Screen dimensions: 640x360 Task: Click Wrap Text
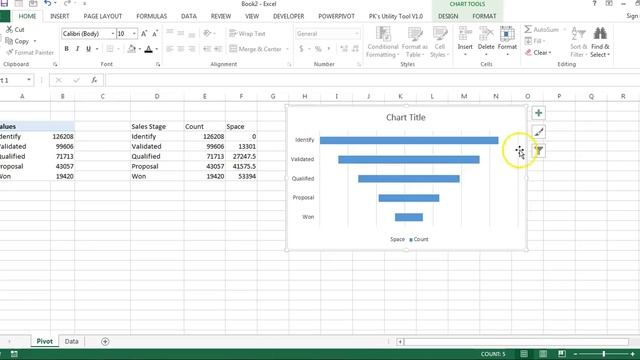point(247,33)
